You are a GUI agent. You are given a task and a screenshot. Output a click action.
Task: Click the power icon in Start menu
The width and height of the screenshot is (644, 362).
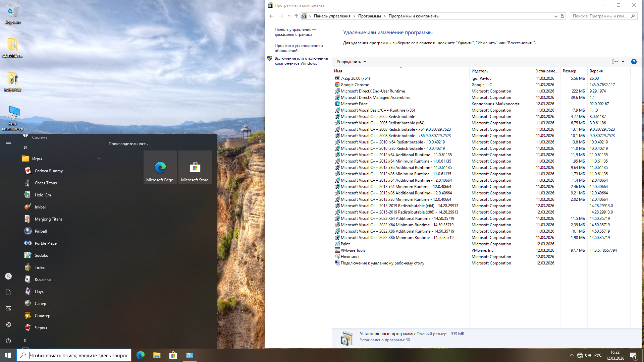coord(8,341)
